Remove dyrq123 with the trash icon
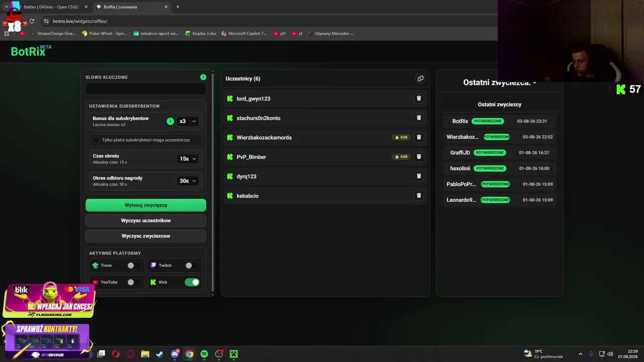The width and height of the screenshot is (644, 362). (419, 176)
